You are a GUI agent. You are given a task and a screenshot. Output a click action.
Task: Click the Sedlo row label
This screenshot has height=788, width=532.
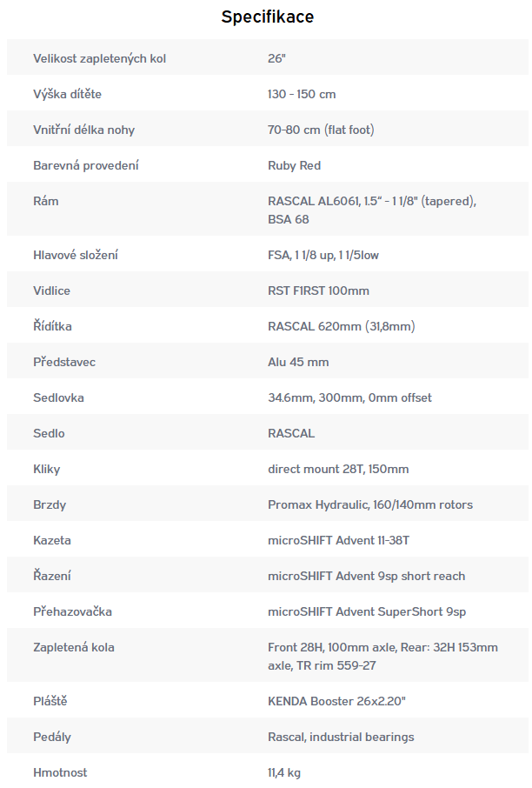tap(49, 433)
